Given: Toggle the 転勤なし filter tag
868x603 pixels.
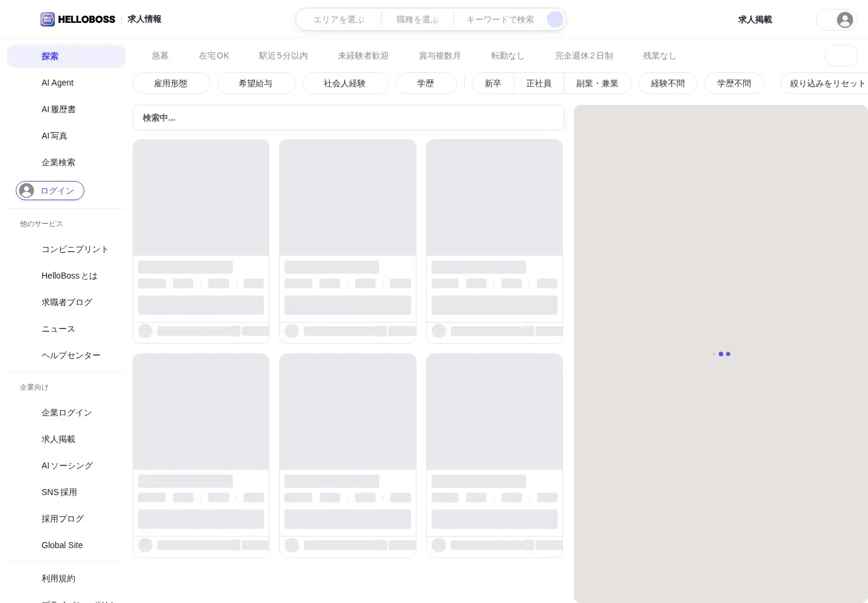Looking at the screenshot, I should (508, 55).
